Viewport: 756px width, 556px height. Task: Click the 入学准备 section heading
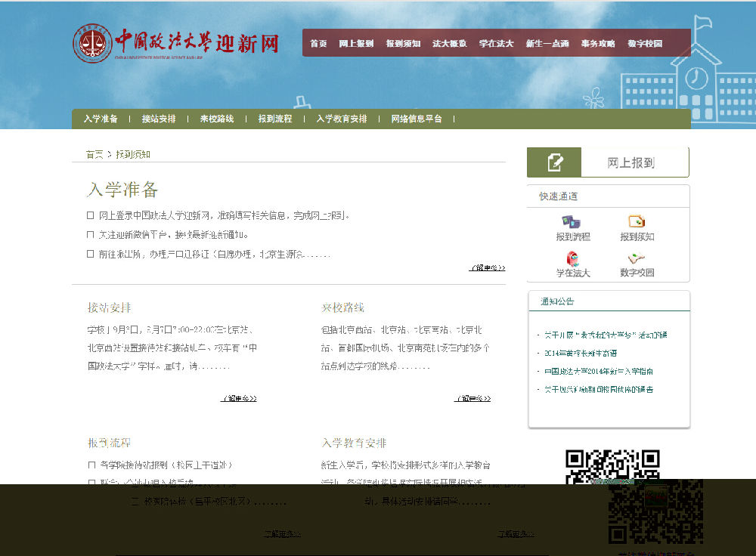click(122, 190)
